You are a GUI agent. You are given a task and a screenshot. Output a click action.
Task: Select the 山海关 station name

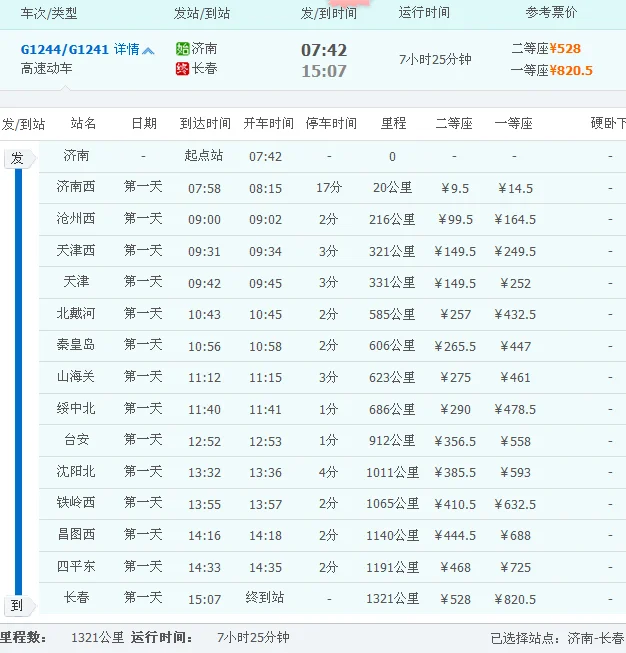click(76, 376)
